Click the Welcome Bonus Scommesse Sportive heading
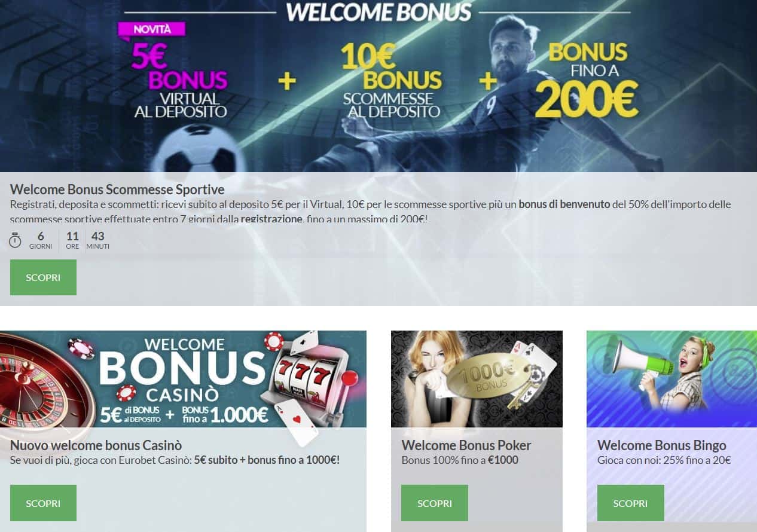This screenshot has height=532, width=757. click(117, 189)
